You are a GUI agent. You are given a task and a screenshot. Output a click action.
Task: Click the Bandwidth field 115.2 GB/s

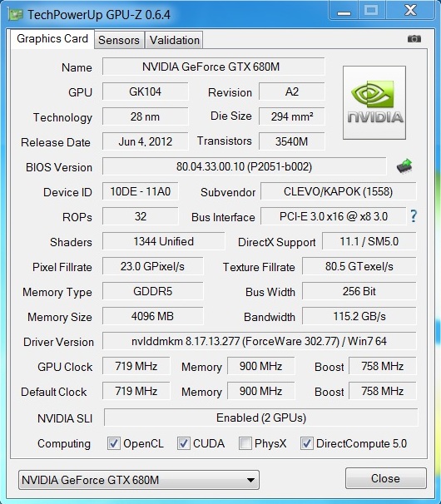tap(359, 316)
